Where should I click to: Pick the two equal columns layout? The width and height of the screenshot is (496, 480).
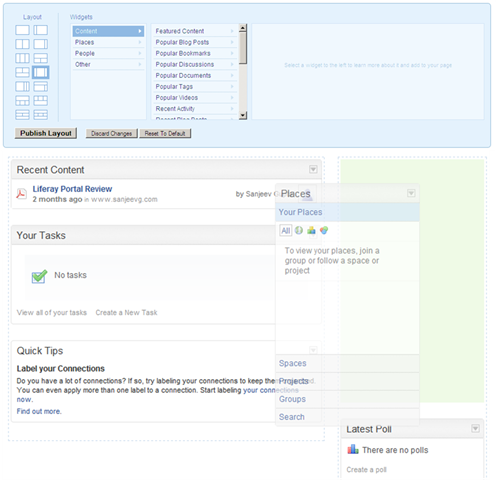(x=22, y=44)
